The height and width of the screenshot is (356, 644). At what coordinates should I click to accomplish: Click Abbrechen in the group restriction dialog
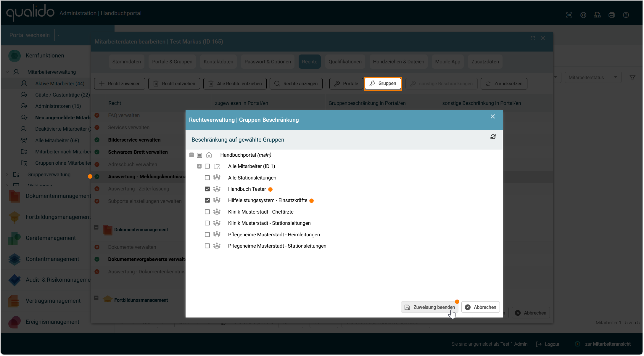pyautogui.click(x=481, y=307)
